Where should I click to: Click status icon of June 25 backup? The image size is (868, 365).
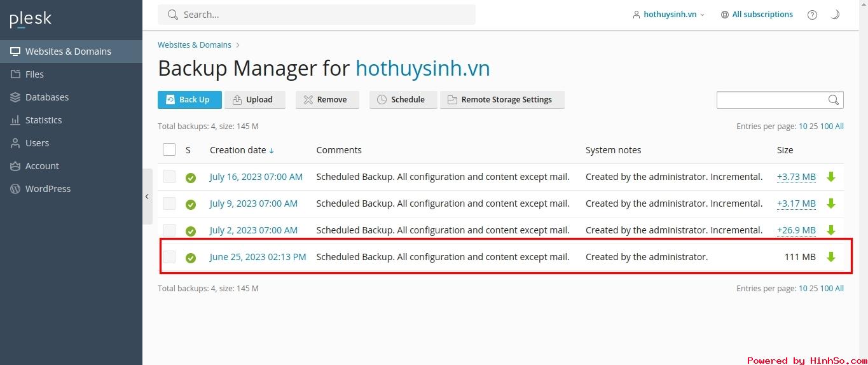[191, 258]
